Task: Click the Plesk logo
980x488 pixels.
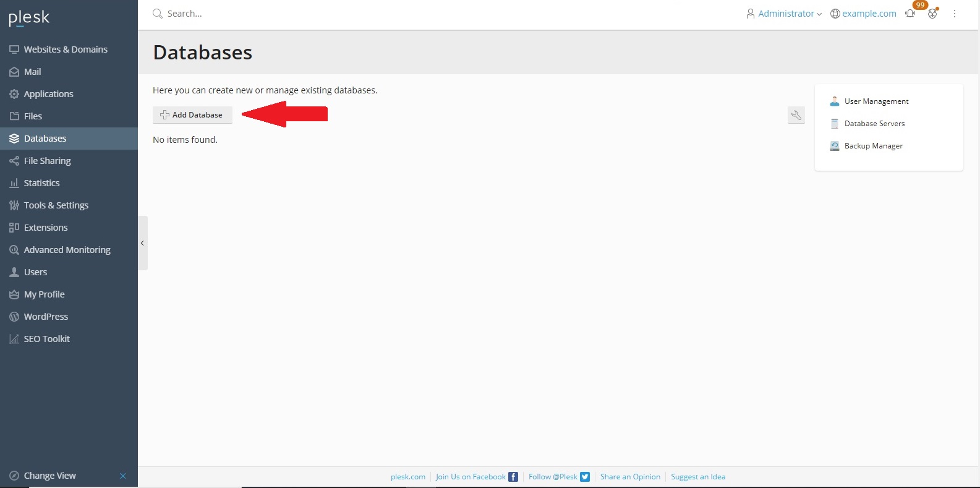Action: click(x=29, y=18)
